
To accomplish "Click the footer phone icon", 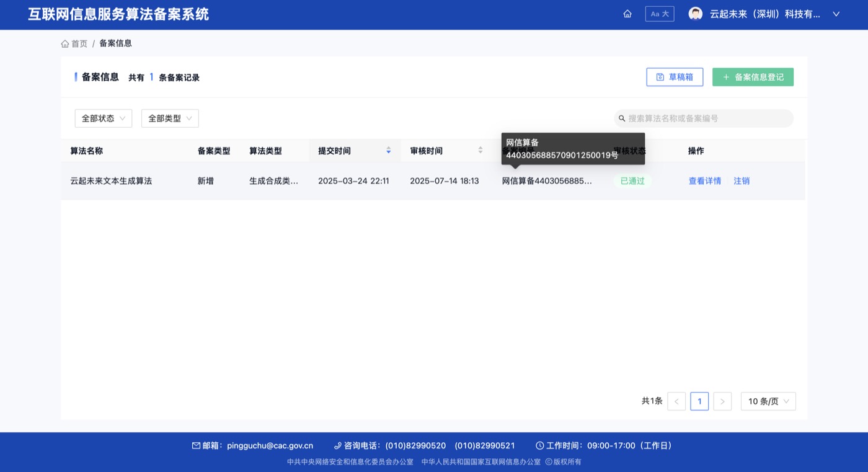I will pos(338,445).
